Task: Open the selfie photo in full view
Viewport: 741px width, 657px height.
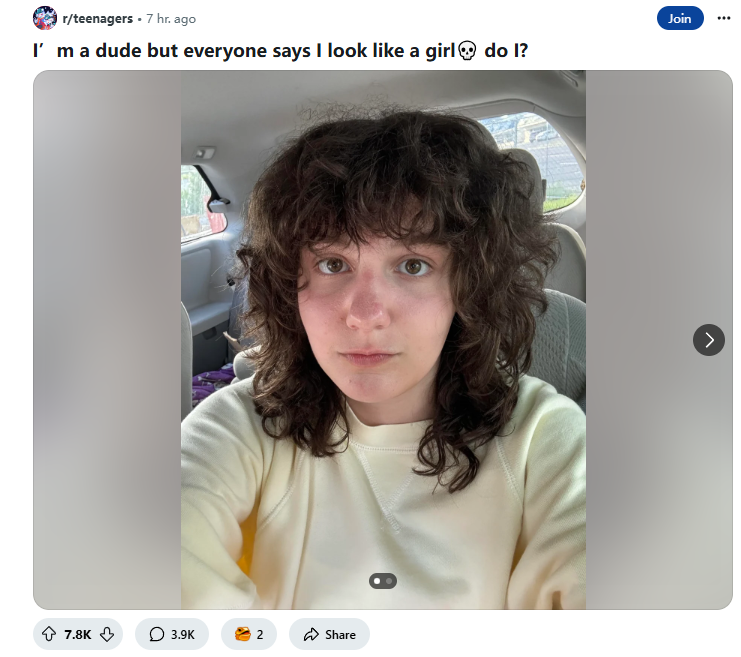Action: [x=383, y=339]
